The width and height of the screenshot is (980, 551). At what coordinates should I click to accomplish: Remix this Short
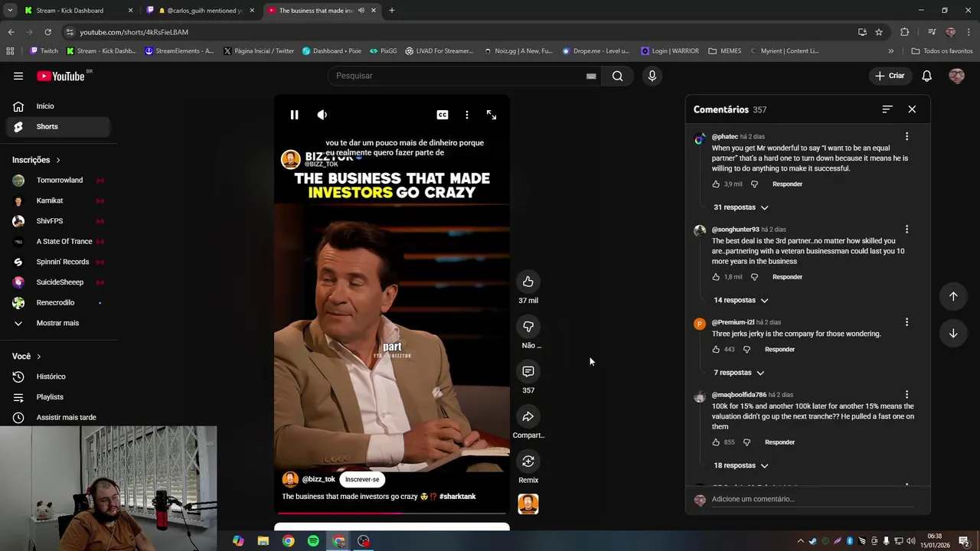coord(528,461)
